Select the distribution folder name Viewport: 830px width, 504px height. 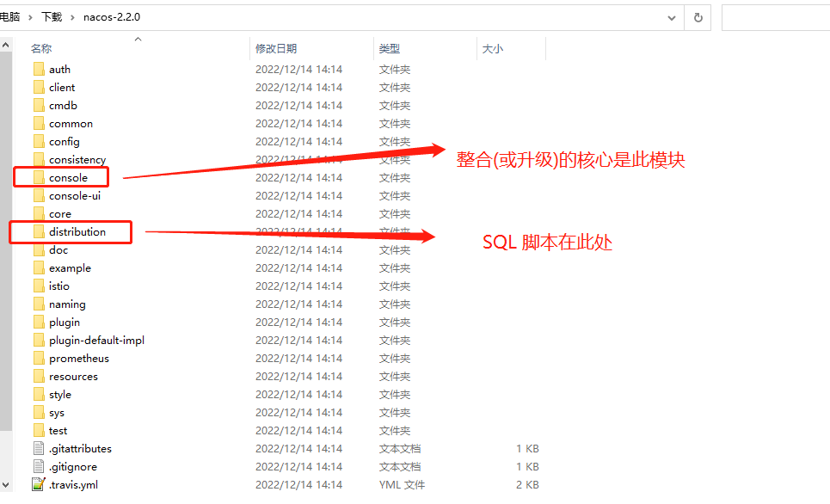pyautogui.click(x=77, y=232)
